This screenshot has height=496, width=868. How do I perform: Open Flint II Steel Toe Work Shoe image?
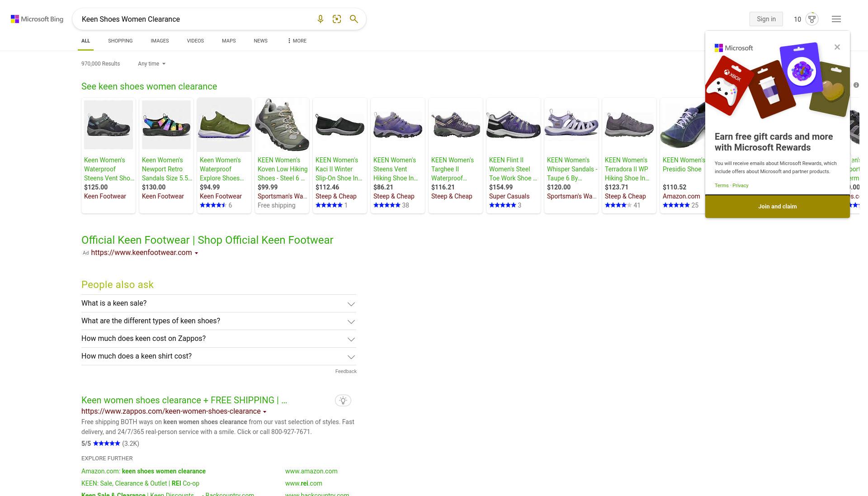[x=514, y=125]
